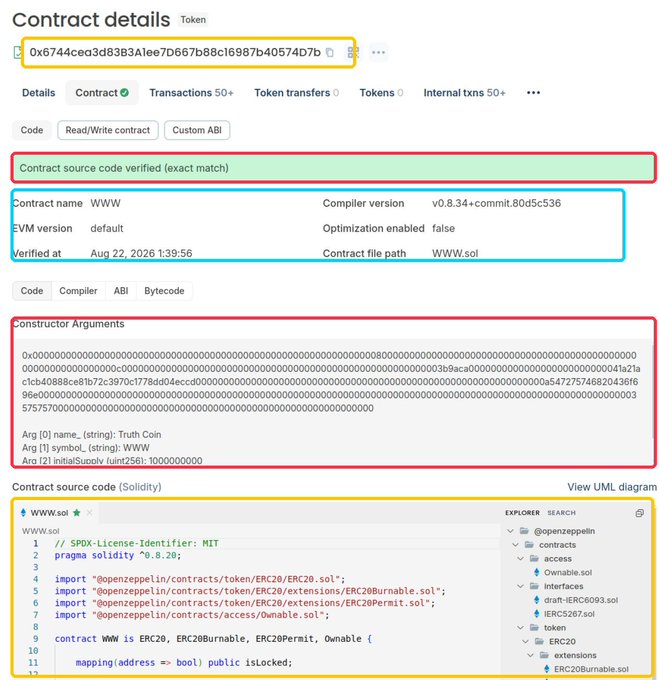
Task: Click the ERC20Burnable.sol file icon
Action: [x=547, y=669]
